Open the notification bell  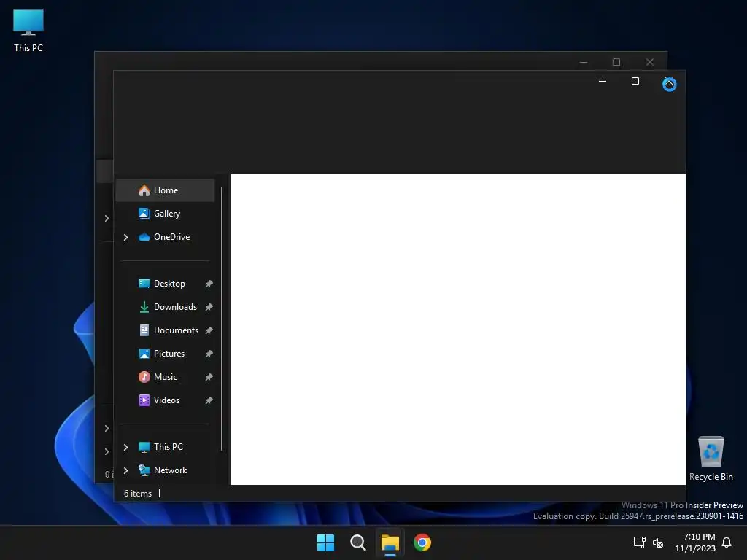point(727,542)
